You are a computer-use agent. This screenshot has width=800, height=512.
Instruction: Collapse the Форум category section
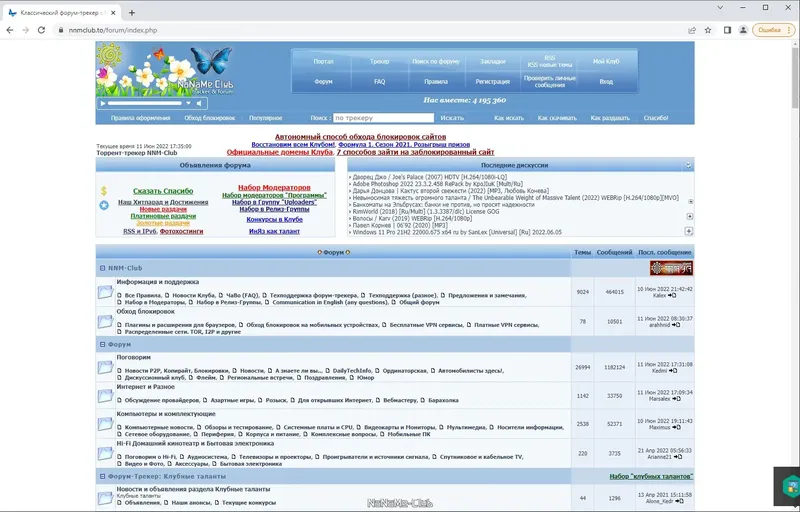(103, 344)
